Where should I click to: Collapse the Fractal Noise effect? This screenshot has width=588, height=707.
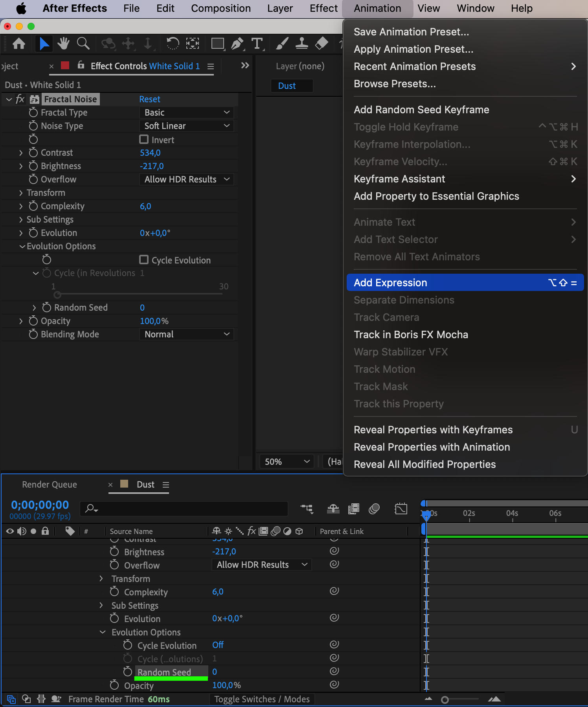(x=9, y=99)
